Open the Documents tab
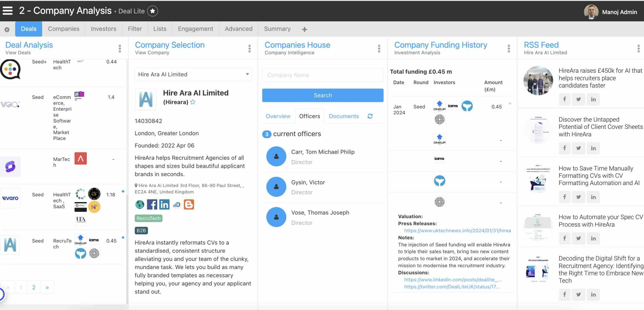The width and height of the screenshot is (644, 310). click(x=344, y=116)
